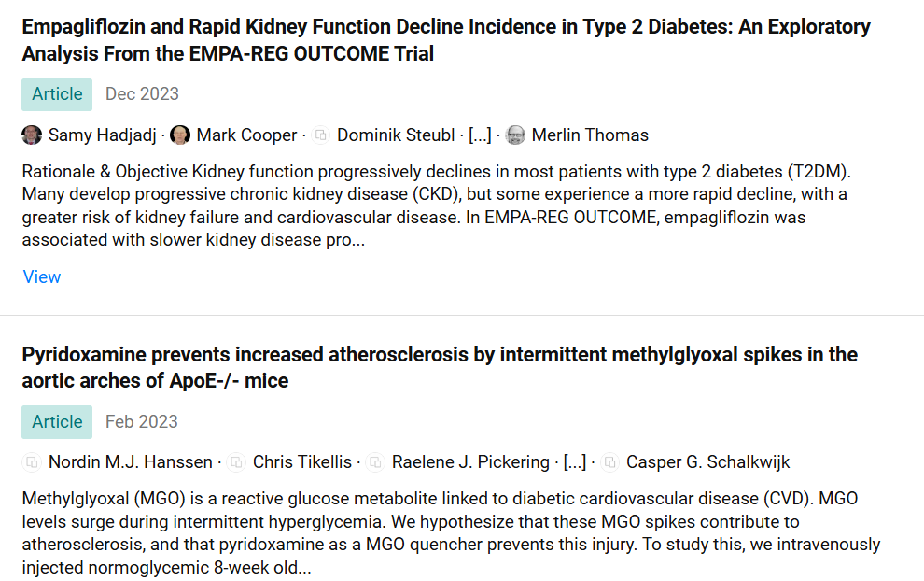The width and height of the screenshot is (924, 581).
Task: Click the Article badge dated Dec 2023
Action: 57,94
